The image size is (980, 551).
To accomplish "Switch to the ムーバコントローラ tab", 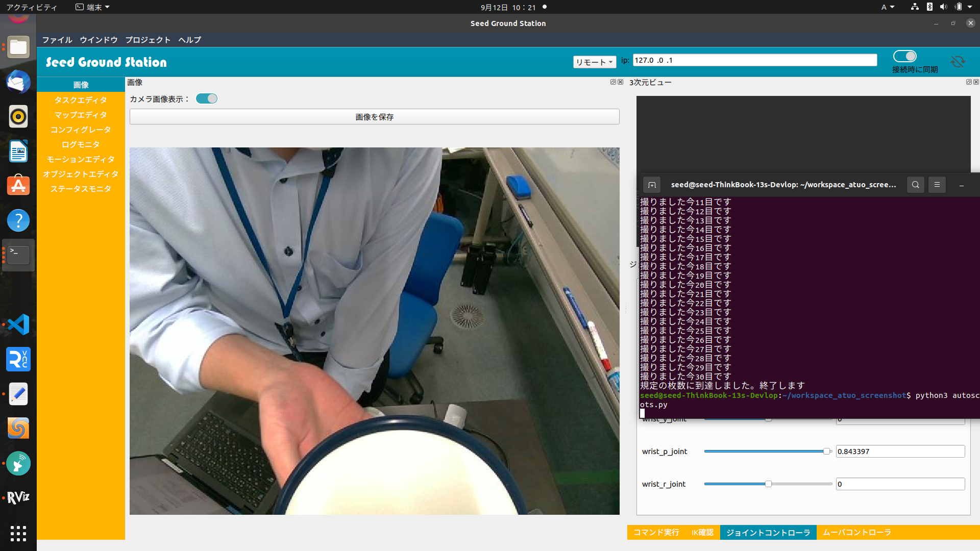I will [x=856, y=532].
